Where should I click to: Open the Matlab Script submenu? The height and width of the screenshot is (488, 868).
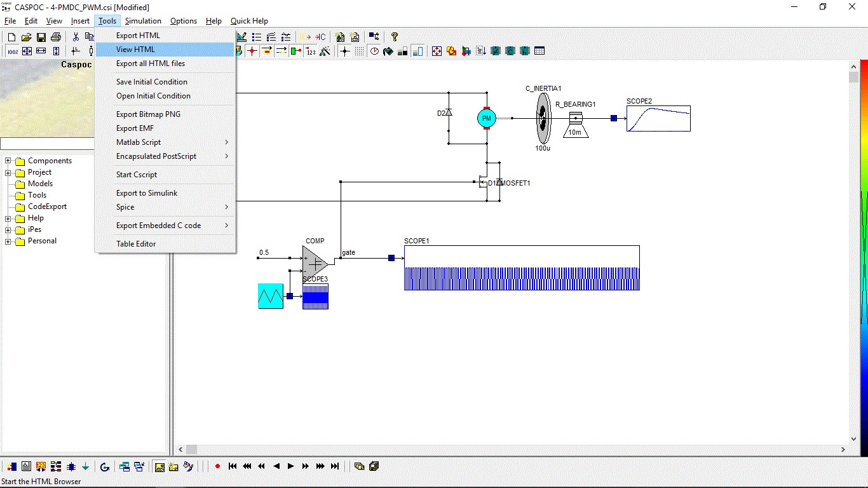click(165, 142)
